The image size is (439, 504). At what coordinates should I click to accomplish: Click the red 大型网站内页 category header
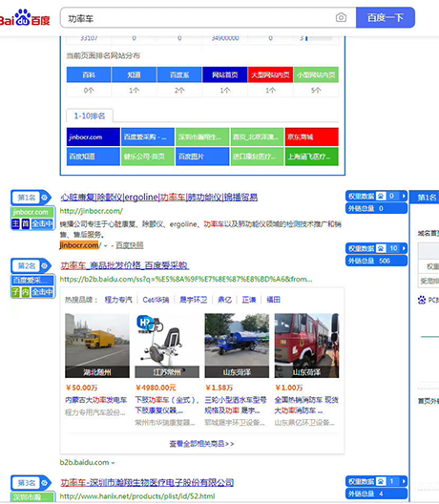point(270,74)
